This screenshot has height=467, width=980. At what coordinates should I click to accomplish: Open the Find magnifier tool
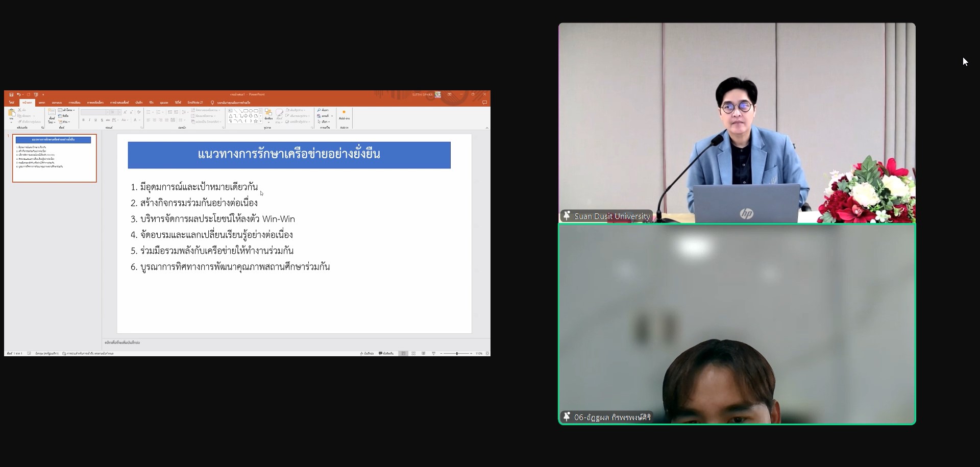(323, 110)
